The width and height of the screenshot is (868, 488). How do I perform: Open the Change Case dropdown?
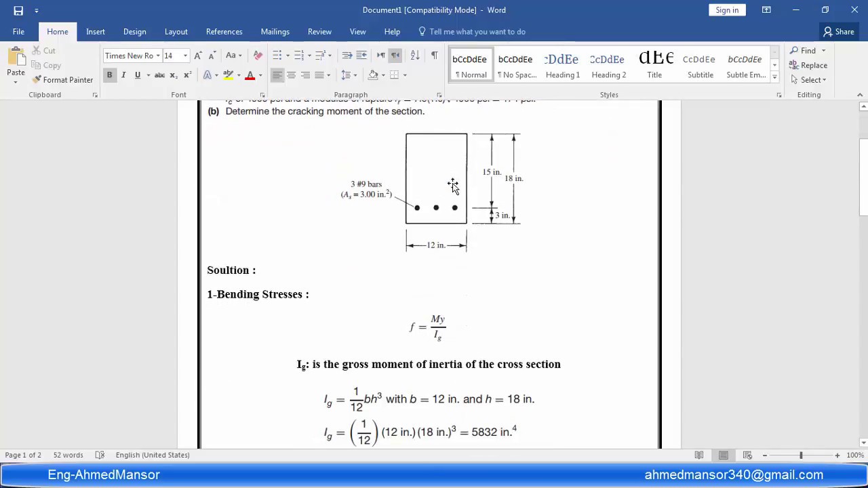(x=233, y=56)
